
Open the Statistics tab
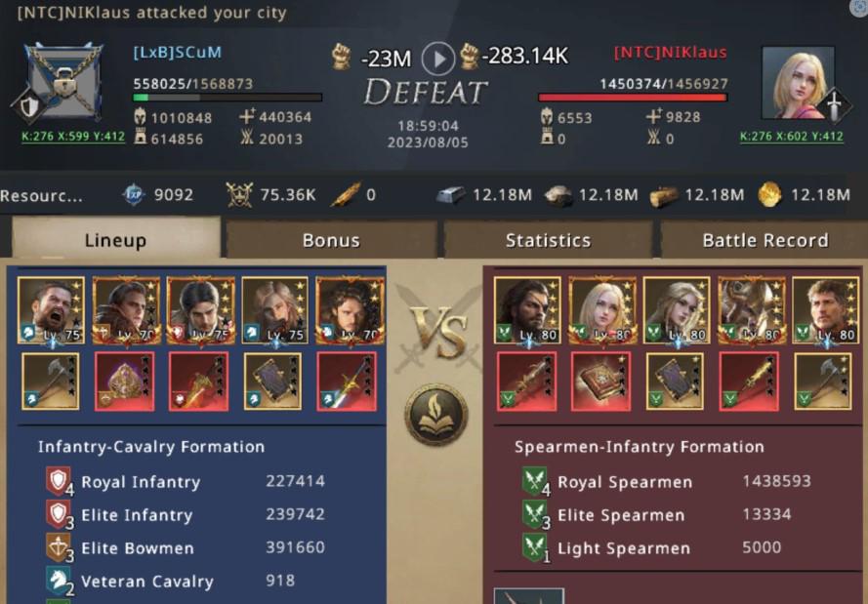tap(548, 240)
